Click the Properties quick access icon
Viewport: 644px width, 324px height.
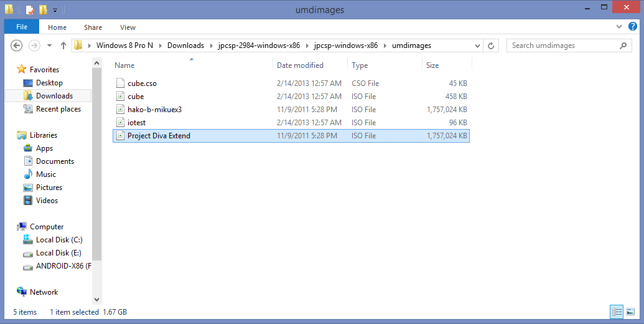(x=30, y=9)
